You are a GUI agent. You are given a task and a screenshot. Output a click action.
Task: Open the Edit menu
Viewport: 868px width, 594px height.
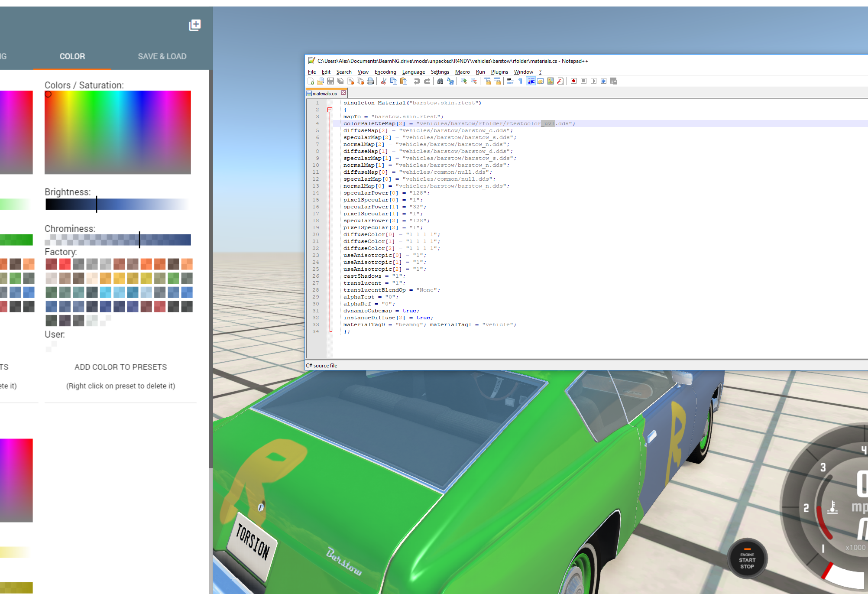click(x=326, y=72)
